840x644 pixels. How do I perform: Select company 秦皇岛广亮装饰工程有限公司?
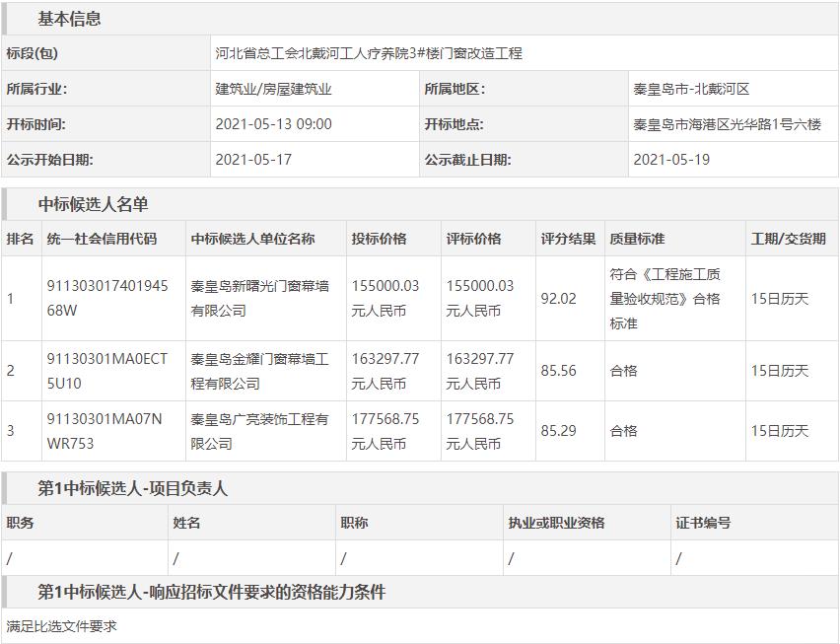(259, 431)
